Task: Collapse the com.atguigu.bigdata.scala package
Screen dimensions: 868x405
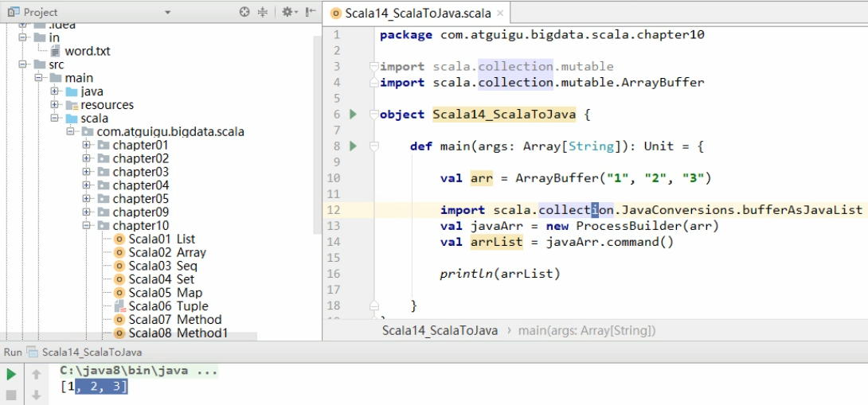Action: (70, 131)
